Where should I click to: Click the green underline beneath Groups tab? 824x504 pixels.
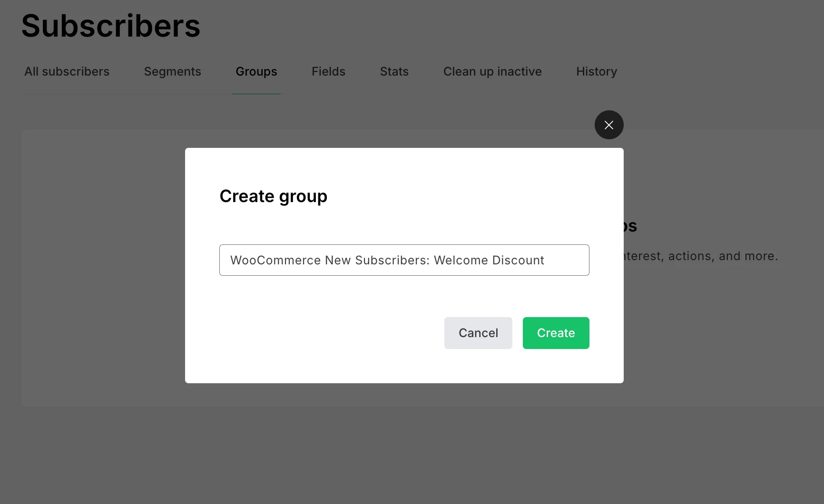tap(256, 94)
